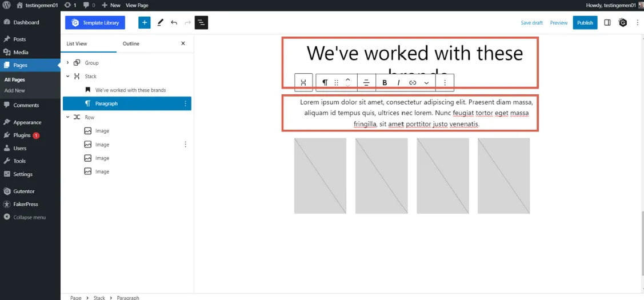Screen dimensions: 644x300
Task: Open Media in sidebar
Action: coord(30,52)
